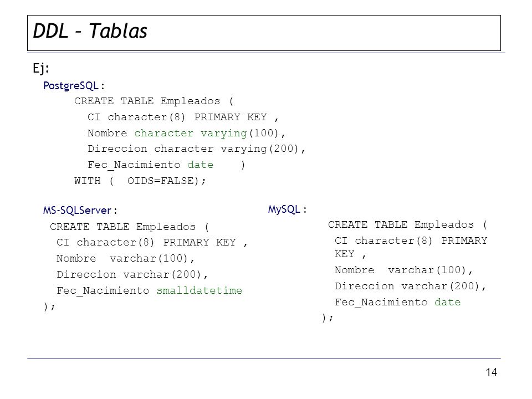Image resolution: width=532 pixels, height=399 pixels.
Task: Click 'Direccion character varying(200),' line
Action: [196, 149]
